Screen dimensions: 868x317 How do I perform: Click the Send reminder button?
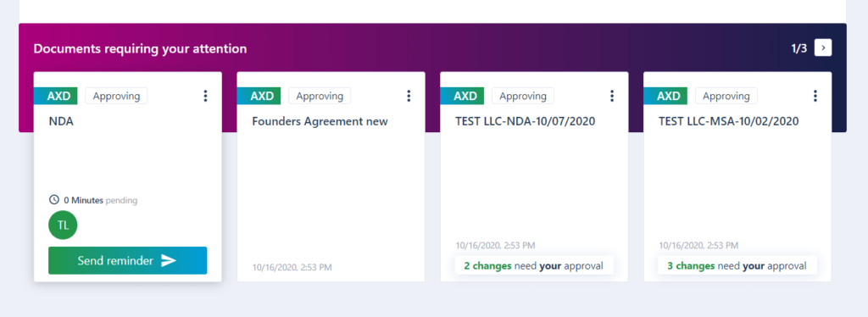pos(128,260)
